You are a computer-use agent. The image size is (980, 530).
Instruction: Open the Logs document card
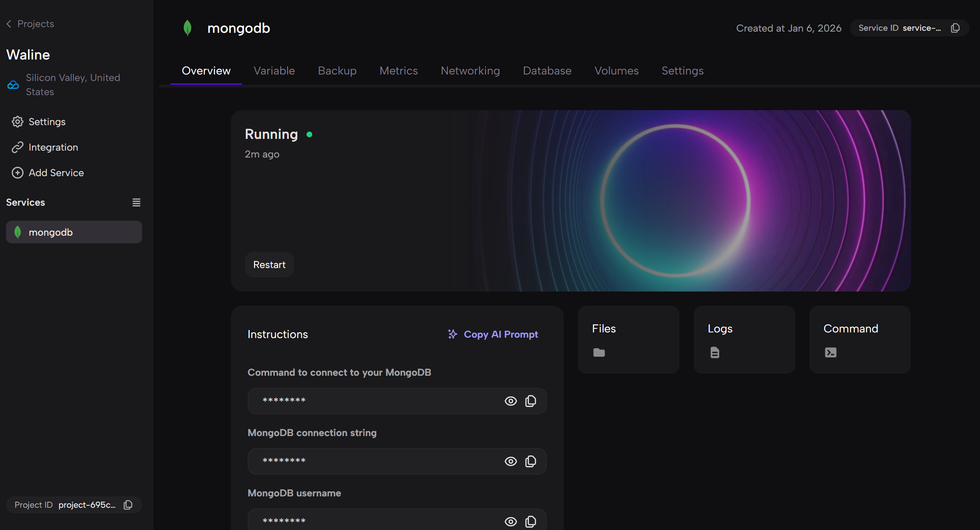(x=744, y=340)
